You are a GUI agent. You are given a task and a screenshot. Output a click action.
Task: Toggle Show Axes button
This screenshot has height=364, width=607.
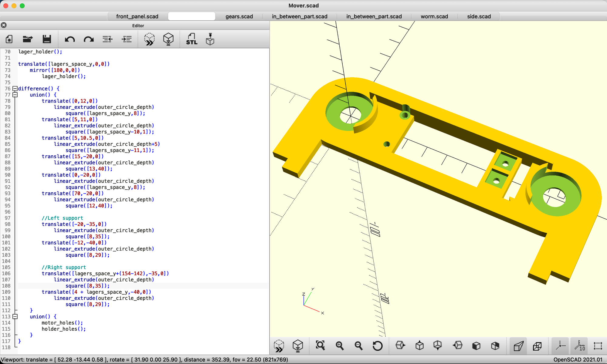pyautogui.click(x=560, y=345)
